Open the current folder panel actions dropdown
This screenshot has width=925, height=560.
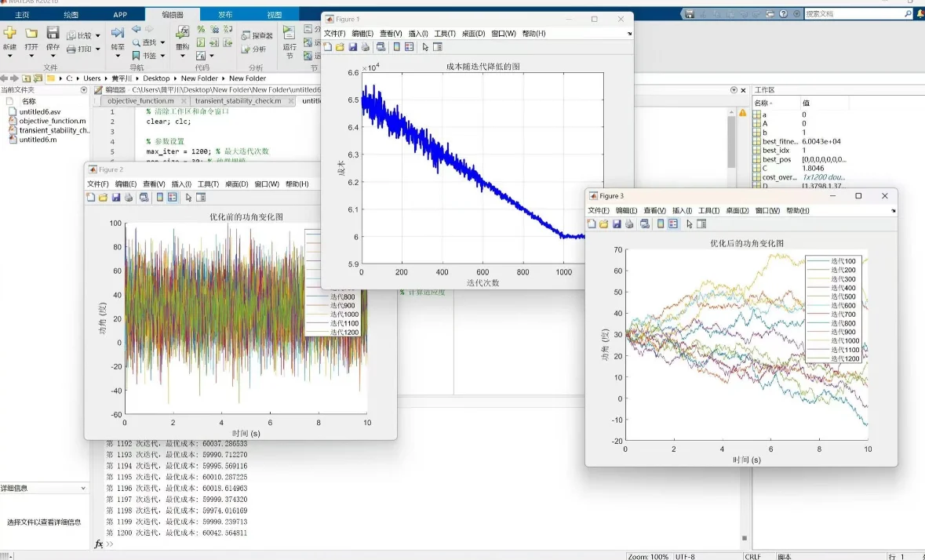coord(84,90)
